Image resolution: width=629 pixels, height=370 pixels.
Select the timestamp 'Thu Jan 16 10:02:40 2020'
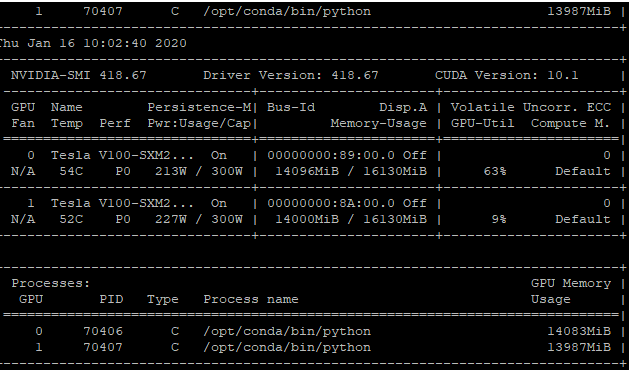[x=93, y=43]
